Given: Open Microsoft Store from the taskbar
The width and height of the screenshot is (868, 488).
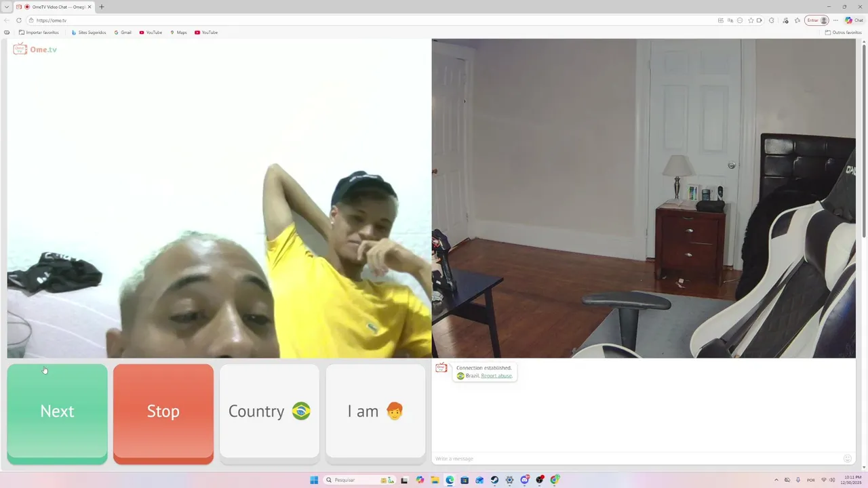Looking at the screenshot, I should 465,480.
